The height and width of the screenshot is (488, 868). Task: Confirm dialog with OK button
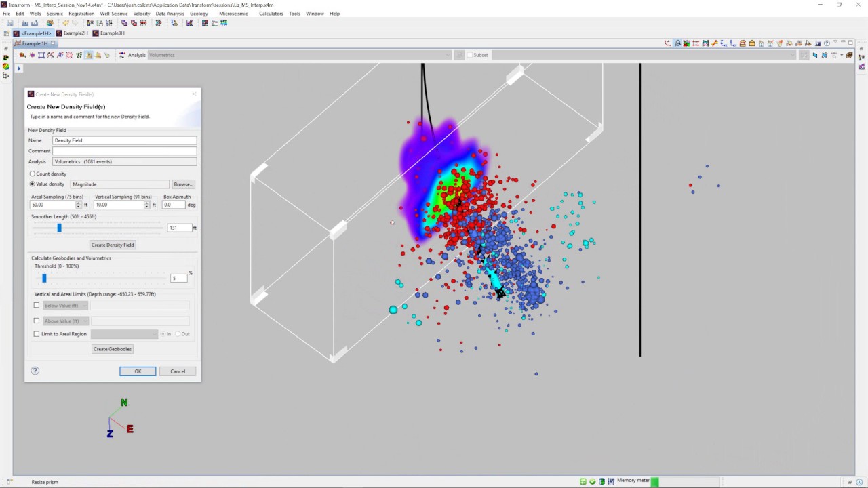click(x=138, y=371)
